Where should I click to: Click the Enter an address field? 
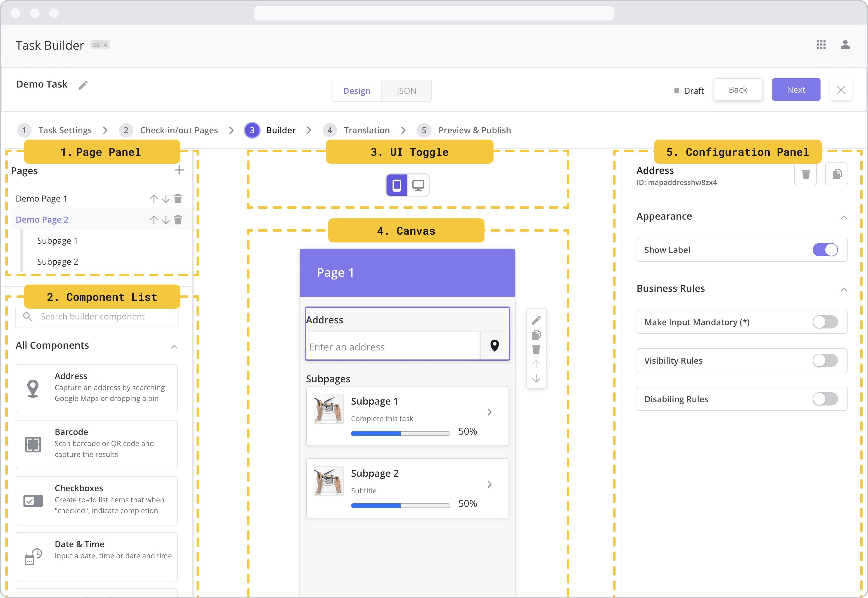(x=393, y=347)
